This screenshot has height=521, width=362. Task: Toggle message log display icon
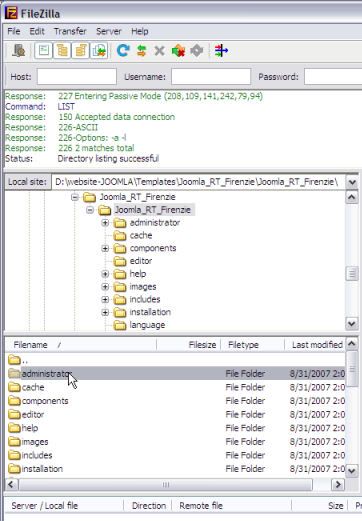pos(44,51)
